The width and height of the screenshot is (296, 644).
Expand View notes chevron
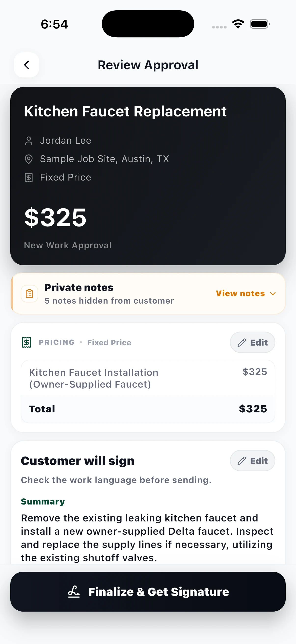coord(273,294)
